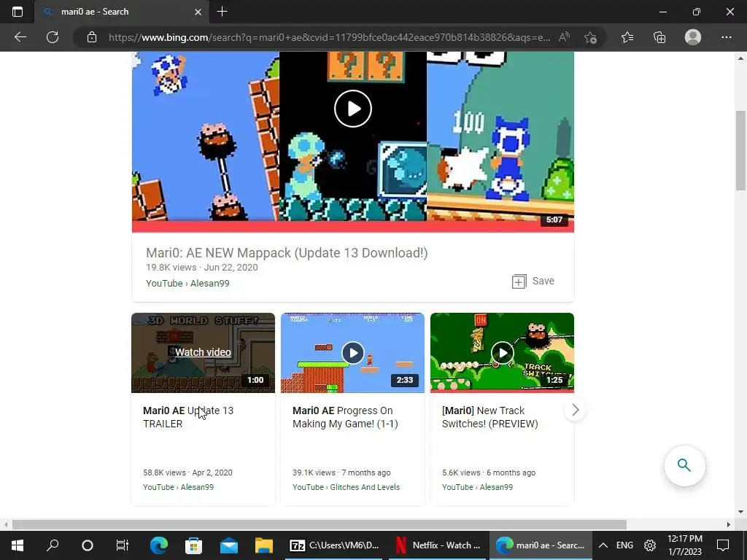This screenshot has width=747, height=560.
Task: Play the featured Mari0 AE Mappack video
Action: (x=353, y=109)
